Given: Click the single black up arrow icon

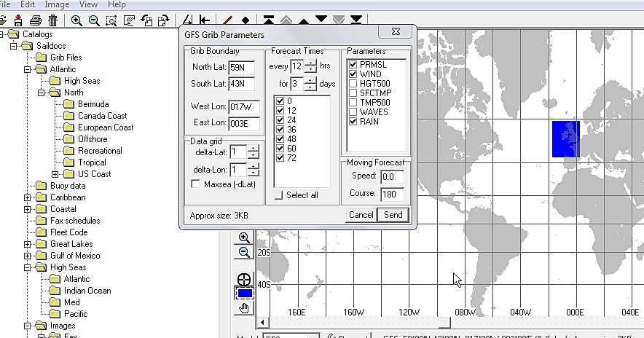Looking at the screenshot, I should (x=304, y=21).
